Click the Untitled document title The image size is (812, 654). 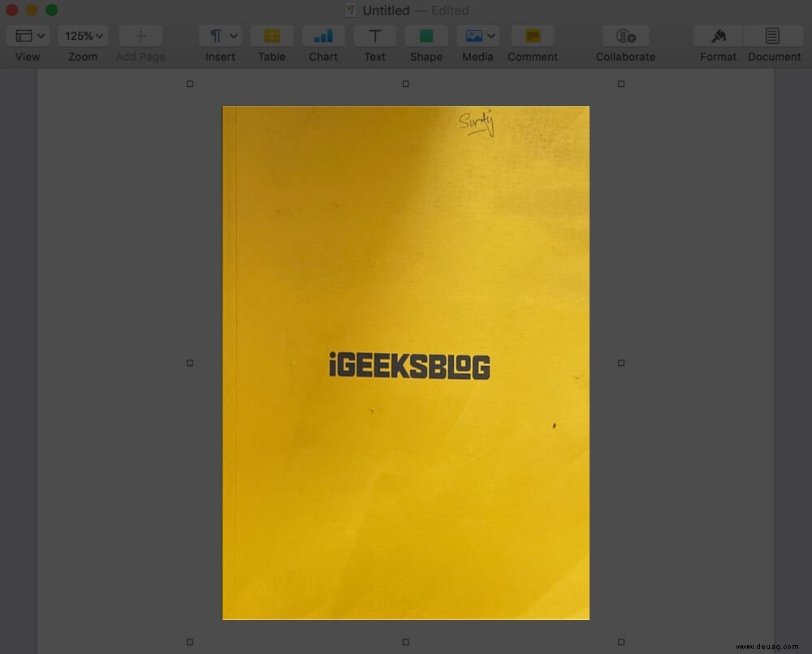[x=386, y=11]
